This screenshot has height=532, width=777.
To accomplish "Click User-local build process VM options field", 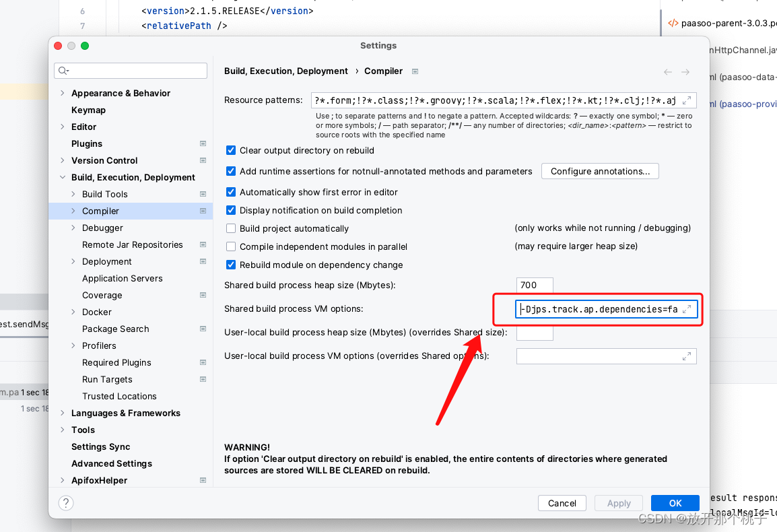I will click(x=606, y=356).
